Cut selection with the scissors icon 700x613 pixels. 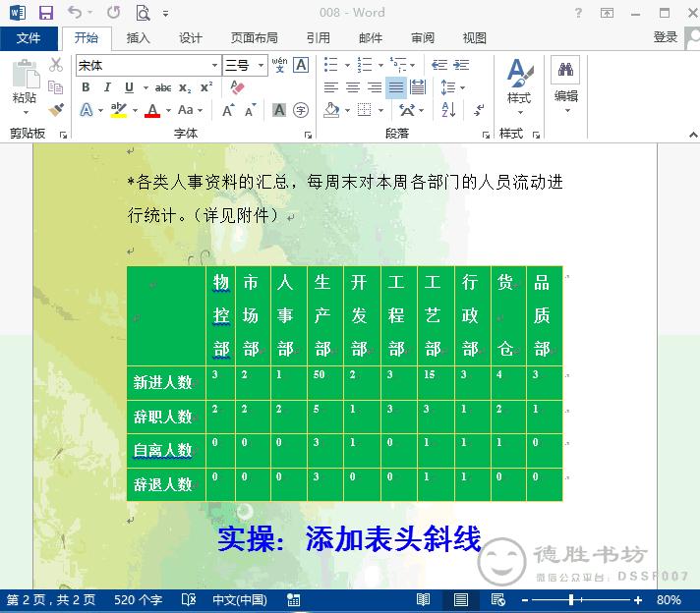coord(56,65)
